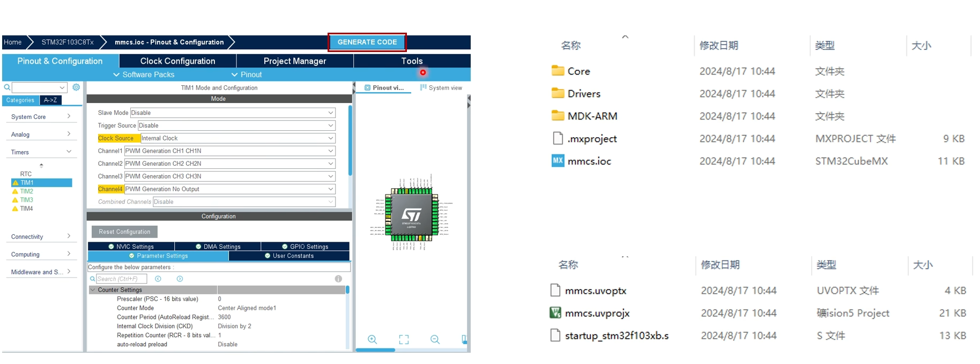
Task: Open Channel1 PWM Generation dropdown
Action: pyautogui.click(x=230, y=151)
